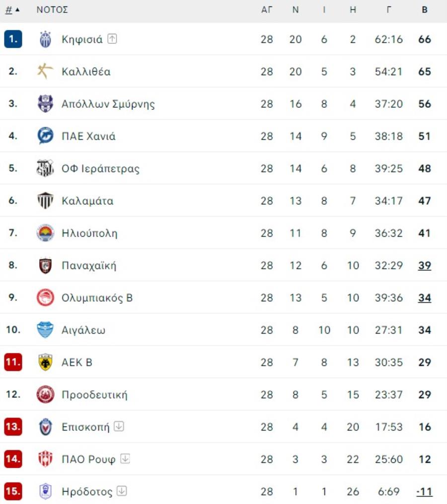
Task: Click the ΑΕΚ Β yellow eagle crest
Action: point(45,362)
